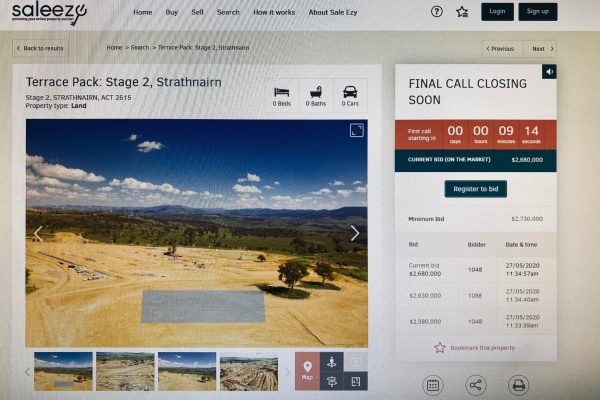Click the Login button

click(x=497, y=11)
